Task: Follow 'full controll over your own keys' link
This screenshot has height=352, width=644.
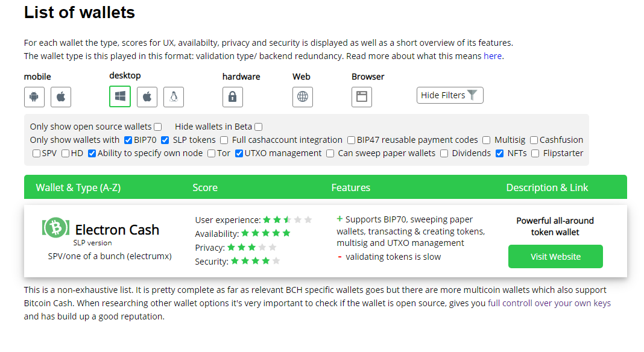Action: point(549,303)
